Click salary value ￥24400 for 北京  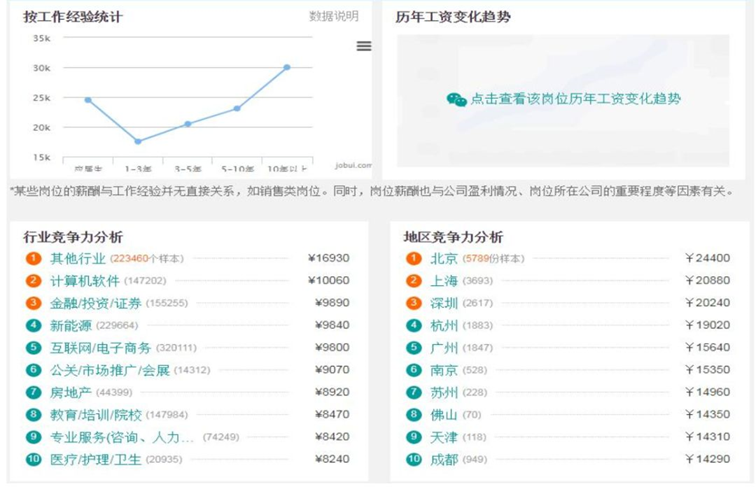point(707,258)
